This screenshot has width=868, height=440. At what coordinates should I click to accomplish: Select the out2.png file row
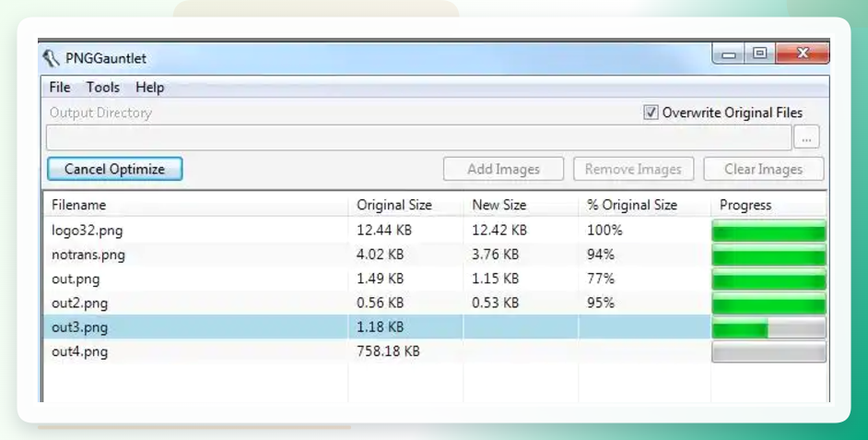click(x=435, y=303)
